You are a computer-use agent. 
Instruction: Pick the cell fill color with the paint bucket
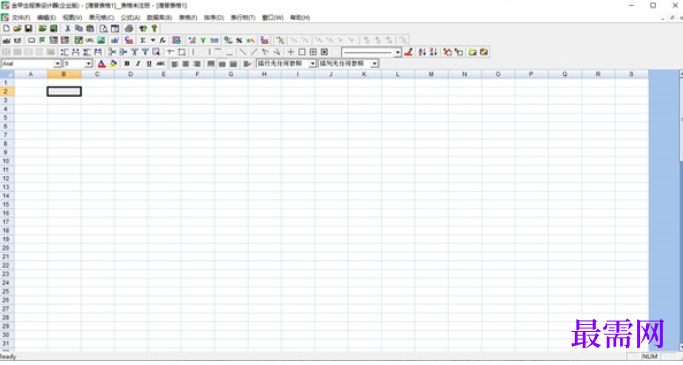(113, 64)
